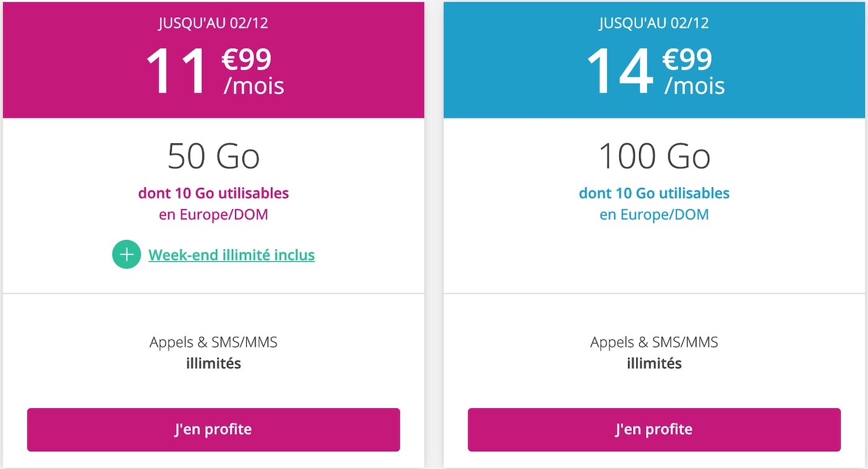
Task: Click the blue 'en Europe/DOM' text
Action: click(654, 215)
